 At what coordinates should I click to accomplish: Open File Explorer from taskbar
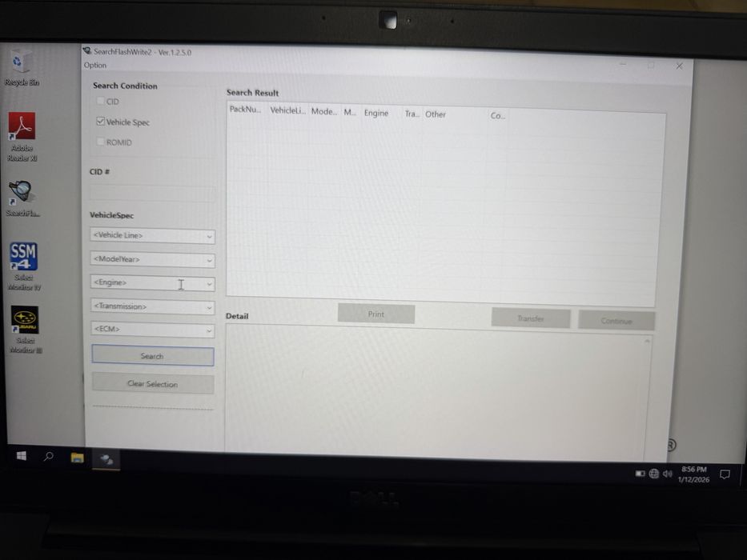click(x=77, y=458)
